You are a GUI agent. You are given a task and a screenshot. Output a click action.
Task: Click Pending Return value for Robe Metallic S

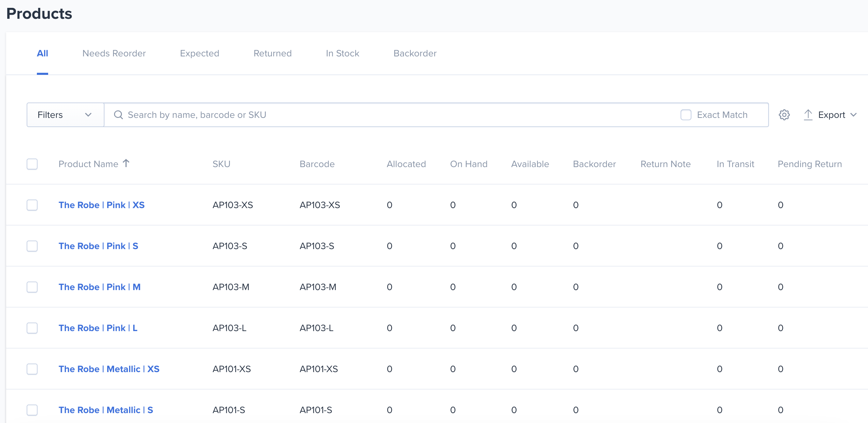click(781, 410)
